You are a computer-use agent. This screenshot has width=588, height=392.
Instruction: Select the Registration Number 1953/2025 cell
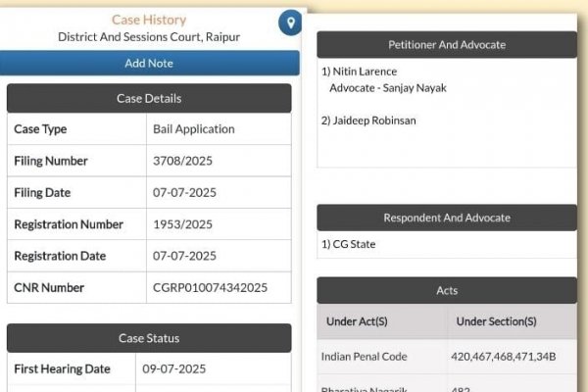tap(219, 224)
